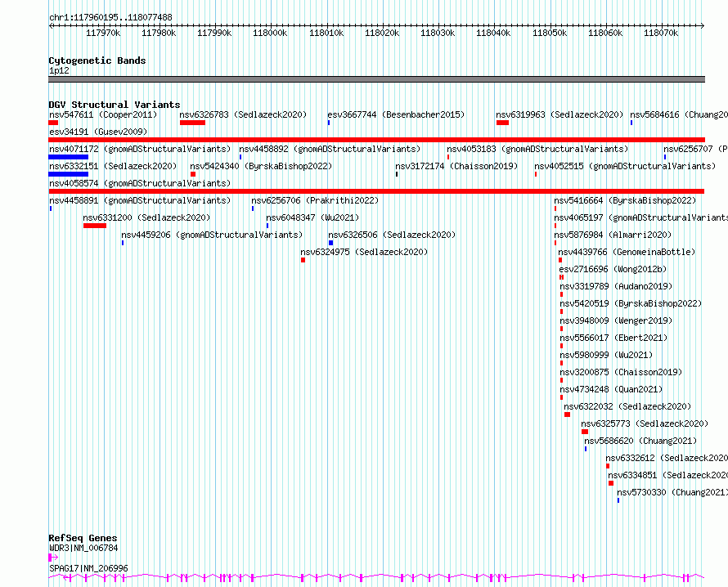Open esv2716696 (Wong2012b) variant
This screenshot has width=728, height=587.
point(613,269)
